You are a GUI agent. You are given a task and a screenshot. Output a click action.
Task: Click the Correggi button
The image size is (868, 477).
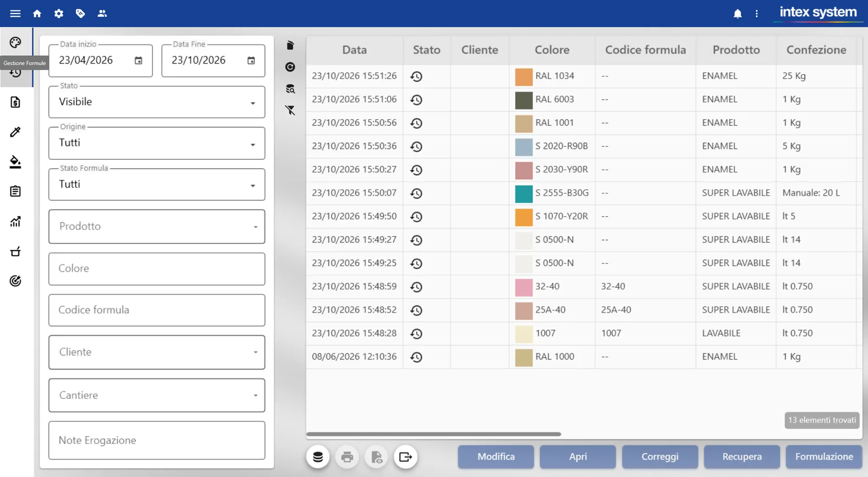click(660, 457)
